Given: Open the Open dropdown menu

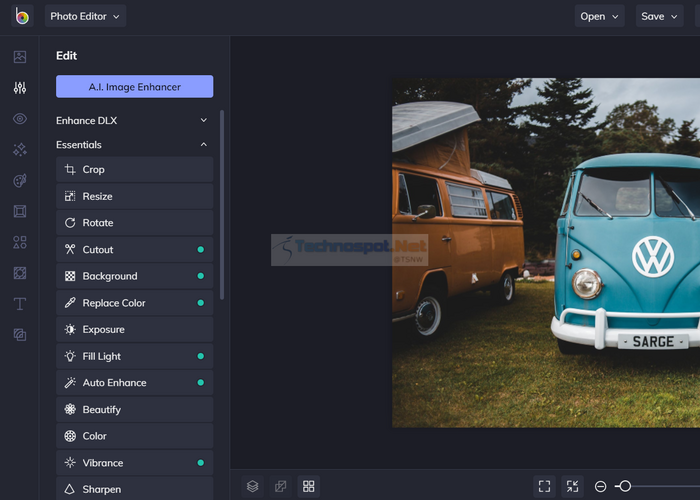Looking at the screenshot, I should tap(599, 17).
